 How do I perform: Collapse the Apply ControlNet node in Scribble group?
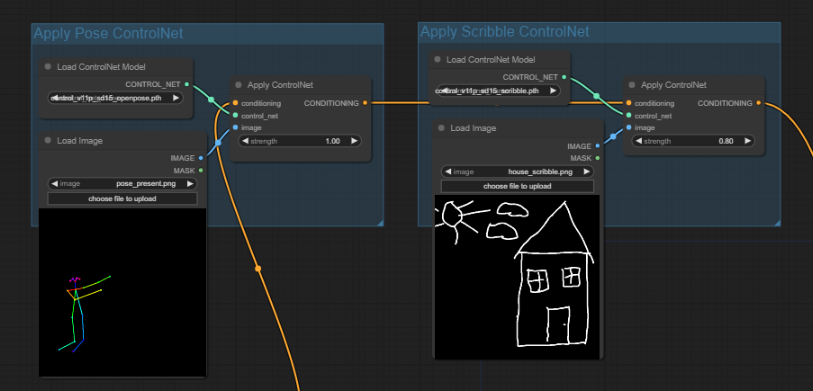point(632,85)
